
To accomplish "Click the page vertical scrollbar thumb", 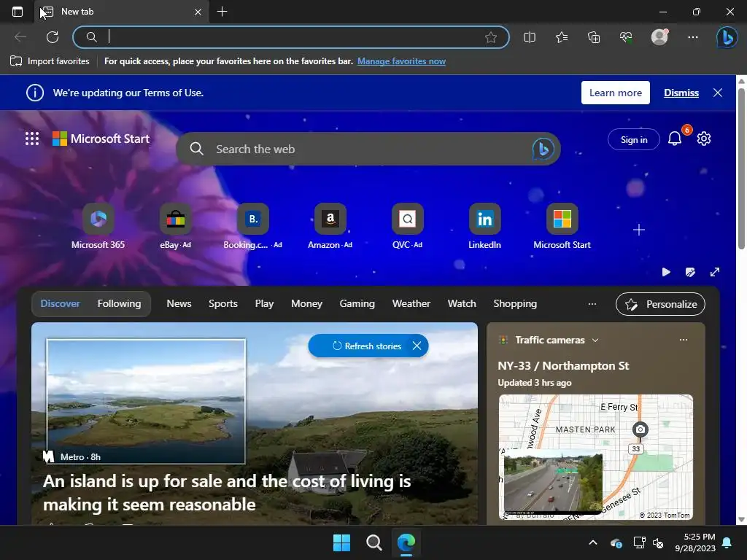I will coord(741,168).
